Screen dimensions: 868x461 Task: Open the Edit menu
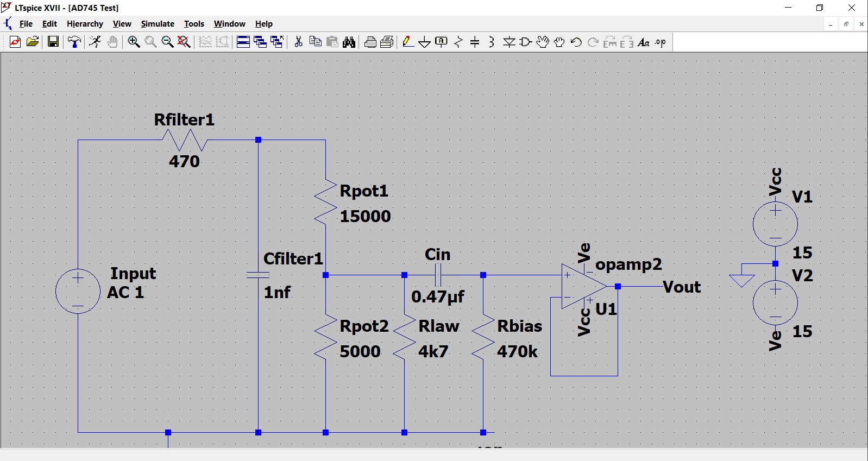click(49, 24)
